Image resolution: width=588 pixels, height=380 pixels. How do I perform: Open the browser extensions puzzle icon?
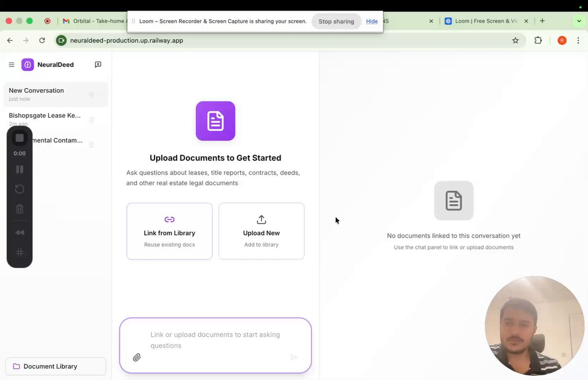[x=538, y=41]
